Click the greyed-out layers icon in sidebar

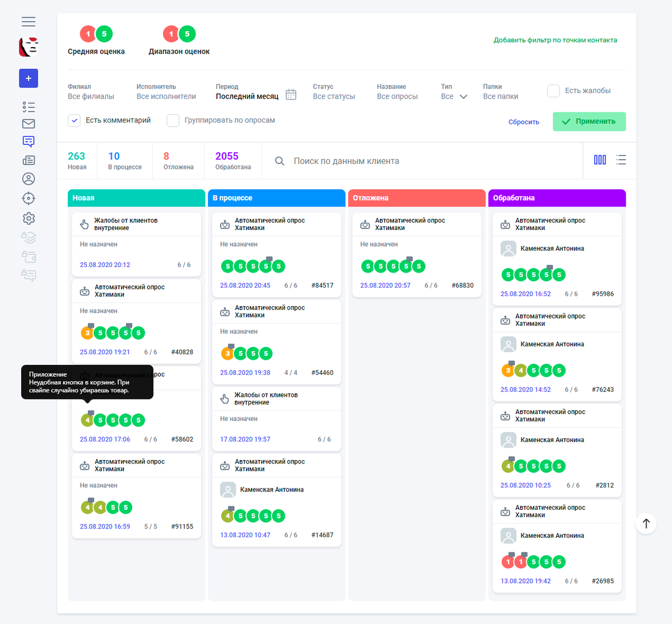coord(29,237)
